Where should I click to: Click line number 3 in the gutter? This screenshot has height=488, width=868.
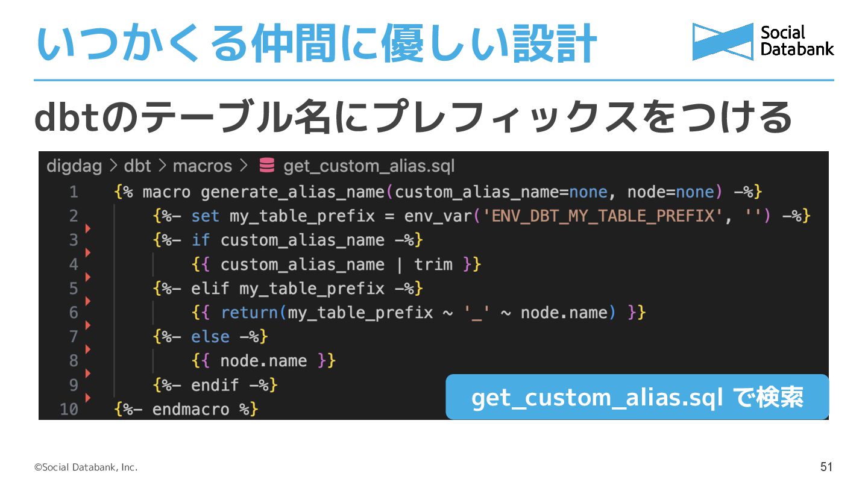tap(74, 240)
